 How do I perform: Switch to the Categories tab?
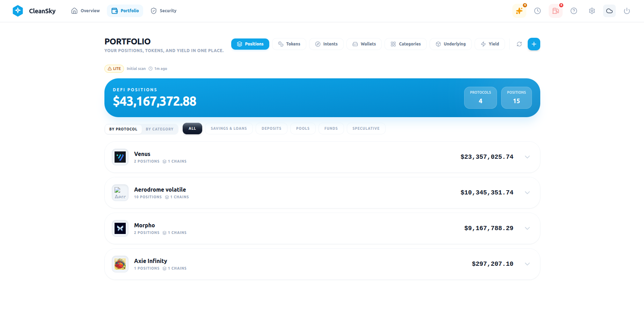point(405,44)
